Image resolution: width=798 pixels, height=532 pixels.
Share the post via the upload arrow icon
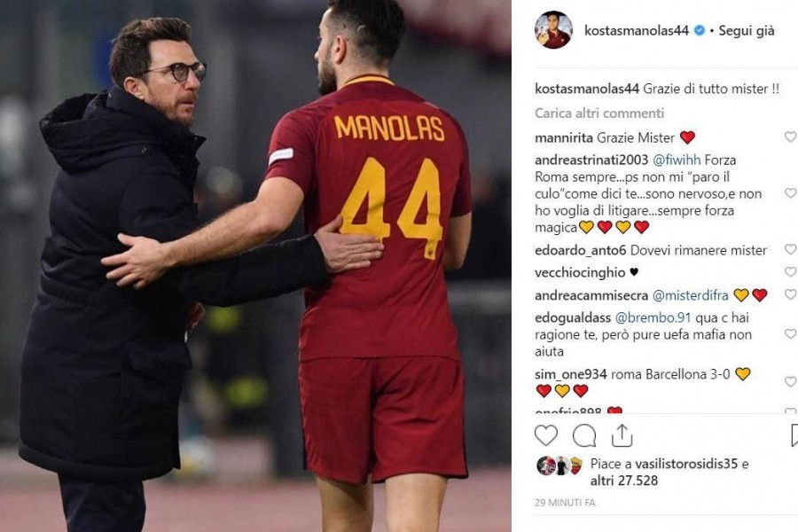[622, 435]
